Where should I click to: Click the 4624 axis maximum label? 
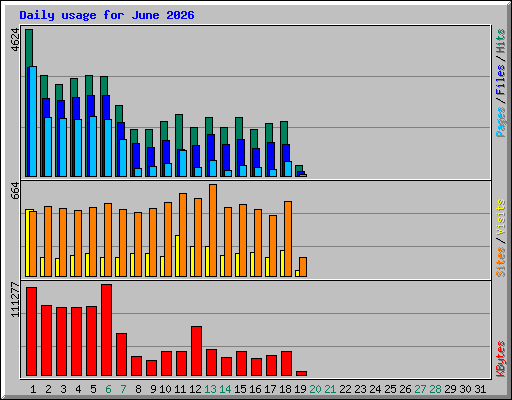pos(15,40)
